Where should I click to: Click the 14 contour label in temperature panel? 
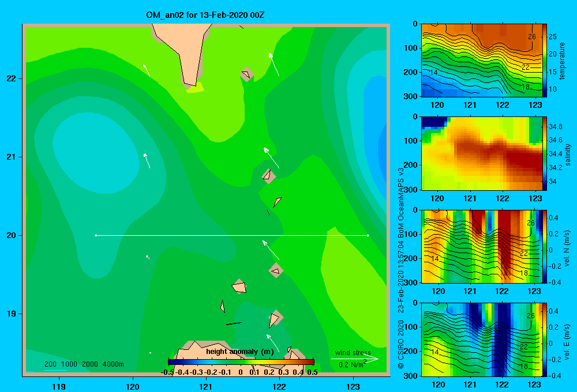[434, 73]
